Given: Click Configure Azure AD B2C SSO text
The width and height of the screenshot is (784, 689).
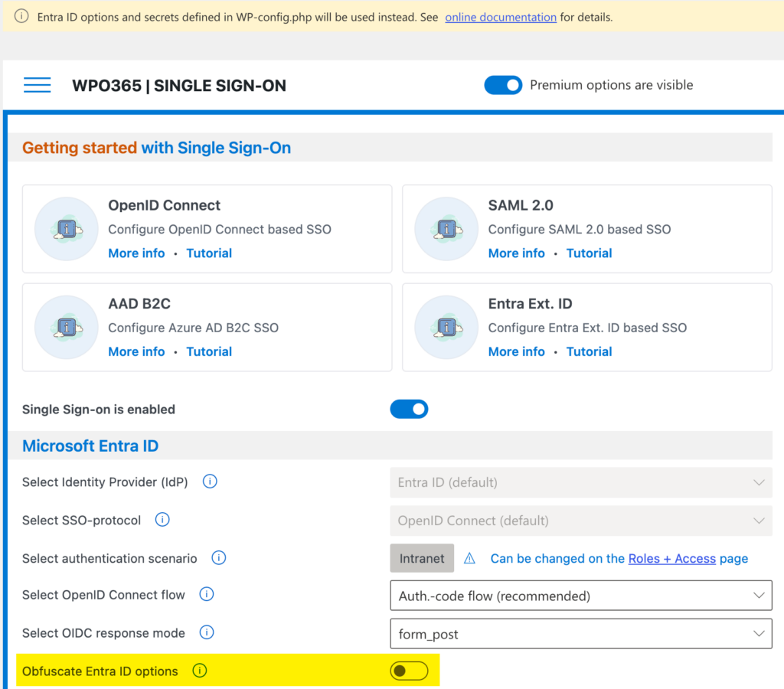Looking at the screenshot, I should tap(194, 328).
